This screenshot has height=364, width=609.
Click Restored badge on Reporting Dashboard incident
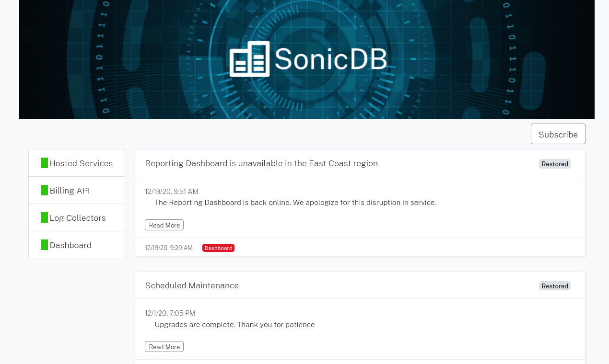coord(555,164)
